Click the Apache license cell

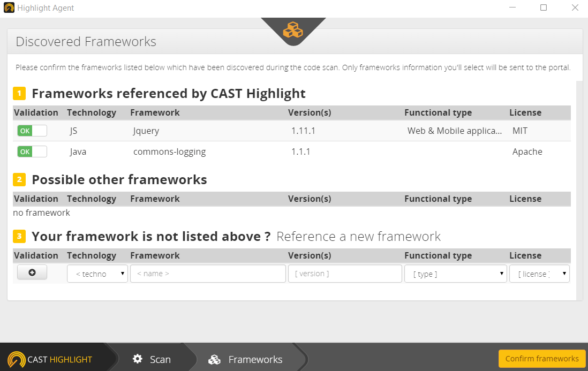click(x=527, y=152)
